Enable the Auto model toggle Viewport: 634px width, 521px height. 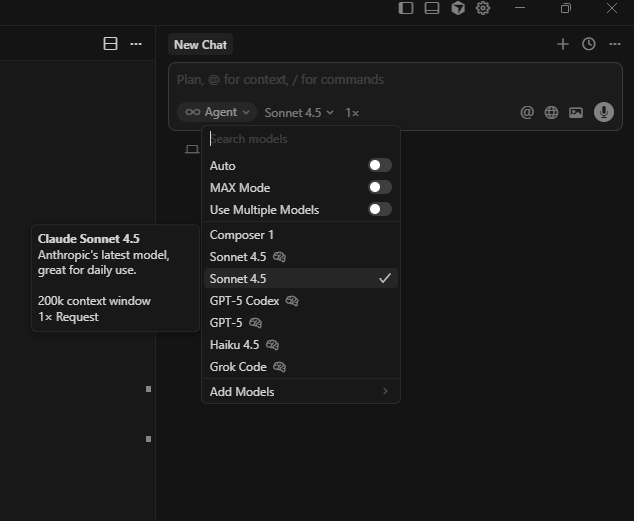tap(380, 165)
